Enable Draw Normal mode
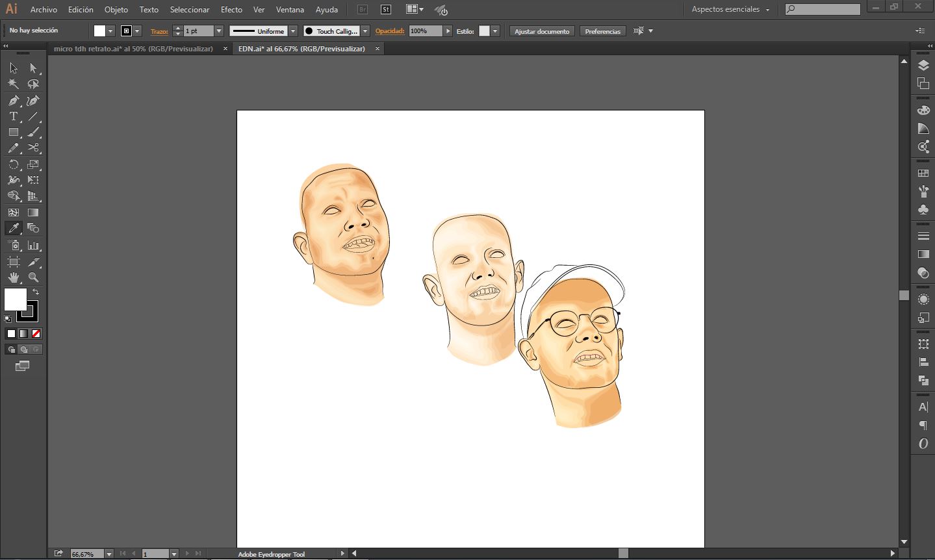The image size is (935, 560). 11,350
